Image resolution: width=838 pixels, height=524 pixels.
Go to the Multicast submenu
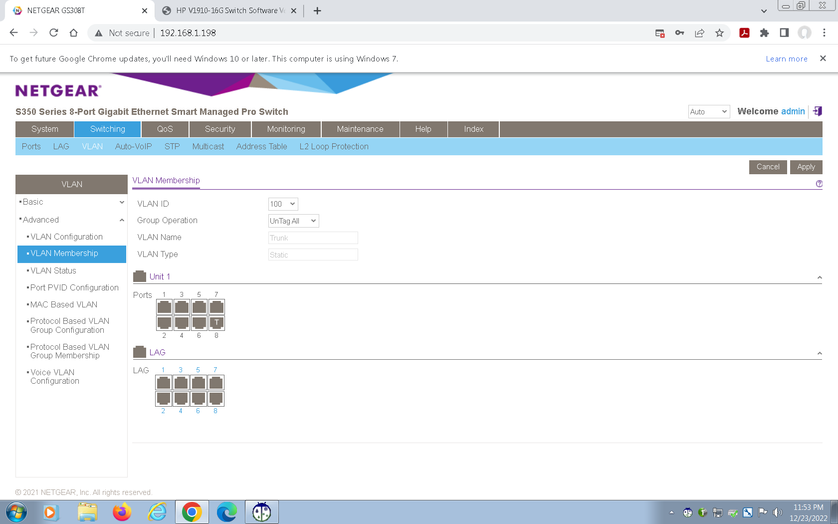tap(208, 147)
